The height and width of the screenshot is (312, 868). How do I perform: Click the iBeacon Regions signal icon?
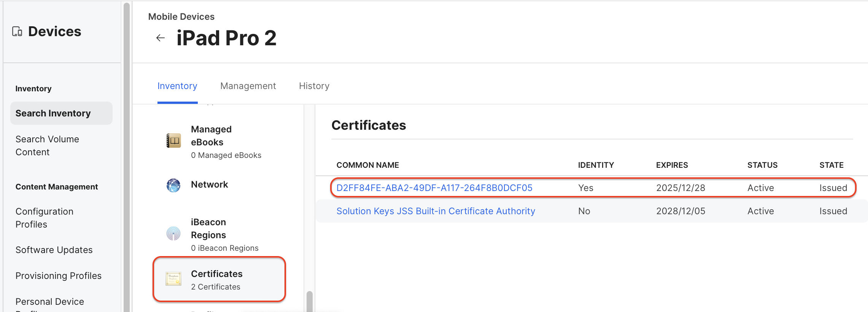tap(173, 233)
